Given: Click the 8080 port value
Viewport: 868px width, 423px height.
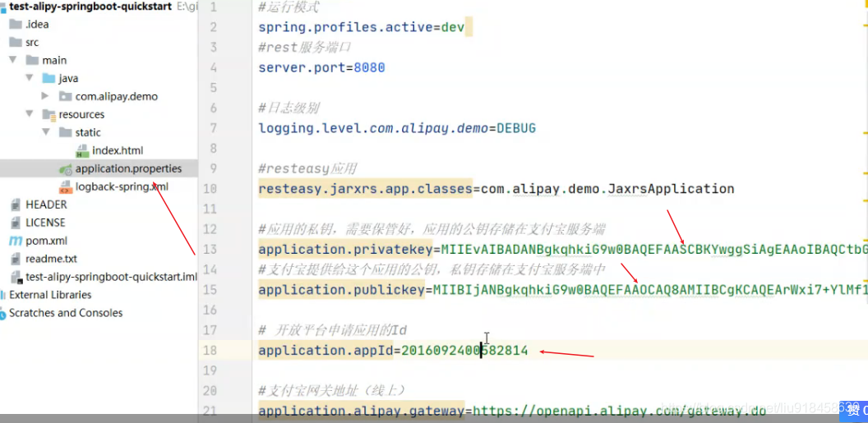Looking at the screenshot, I should (x=369, y=68).
